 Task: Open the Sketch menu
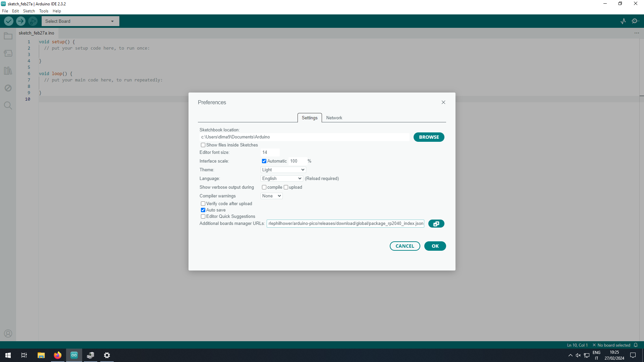[x=29, y=11]
